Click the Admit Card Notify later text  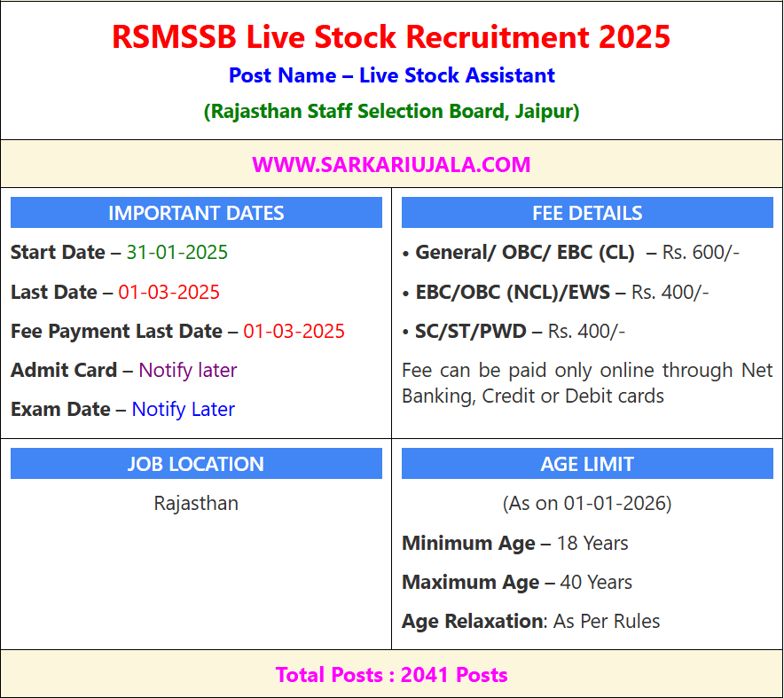click(187, 370)
